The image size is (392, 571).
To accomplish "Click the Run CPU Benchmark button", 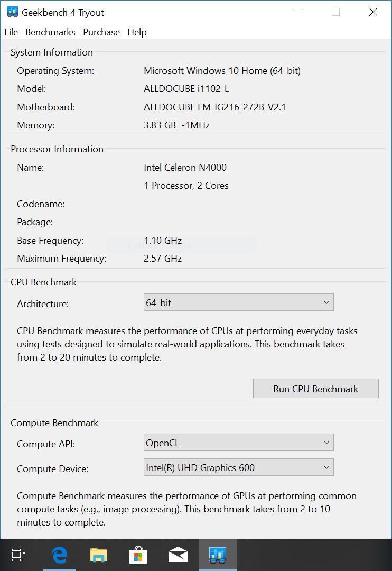I will (x=315, y=389).
